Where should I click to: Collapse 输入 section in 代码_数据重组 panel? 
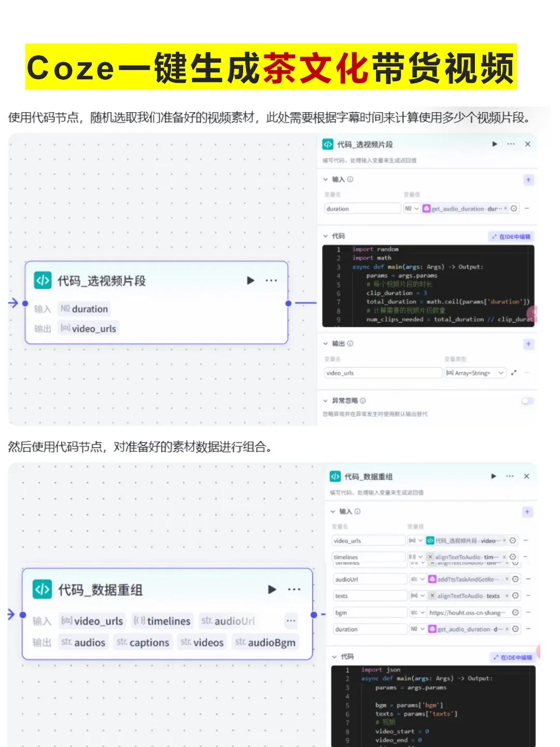tap(333, 511)
